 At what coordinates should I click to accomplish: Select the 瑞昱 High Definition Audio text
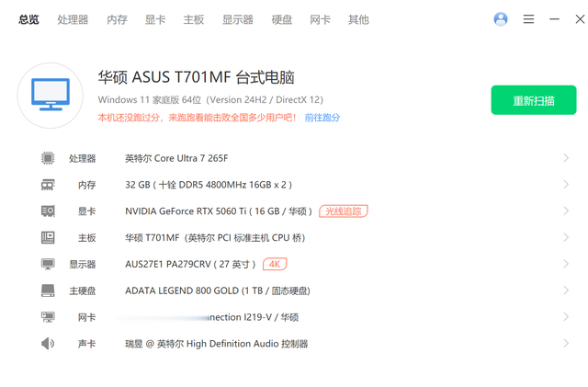click(x=217, y=344)
